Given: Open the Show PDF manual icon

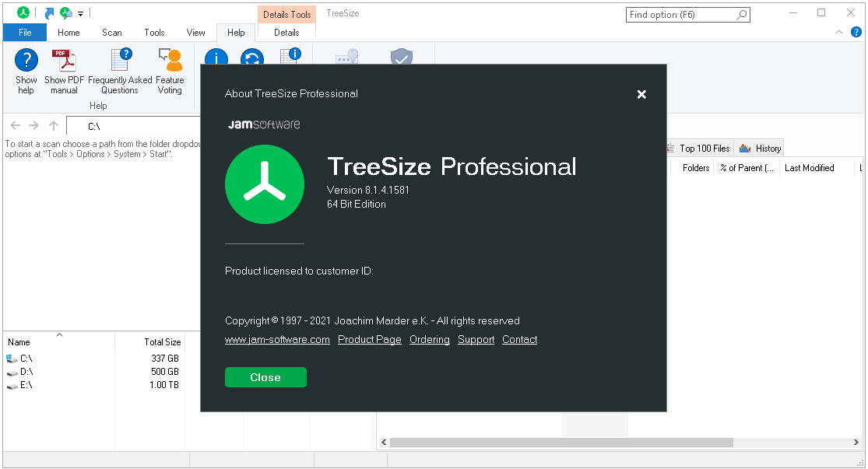Looking at the screenshot, I should (x=64, y=61).
